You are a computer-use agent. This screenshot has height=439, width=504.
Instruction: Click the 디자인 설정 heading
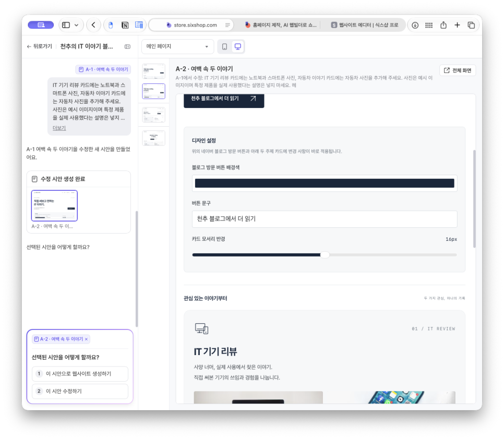(x=204, y=141)
